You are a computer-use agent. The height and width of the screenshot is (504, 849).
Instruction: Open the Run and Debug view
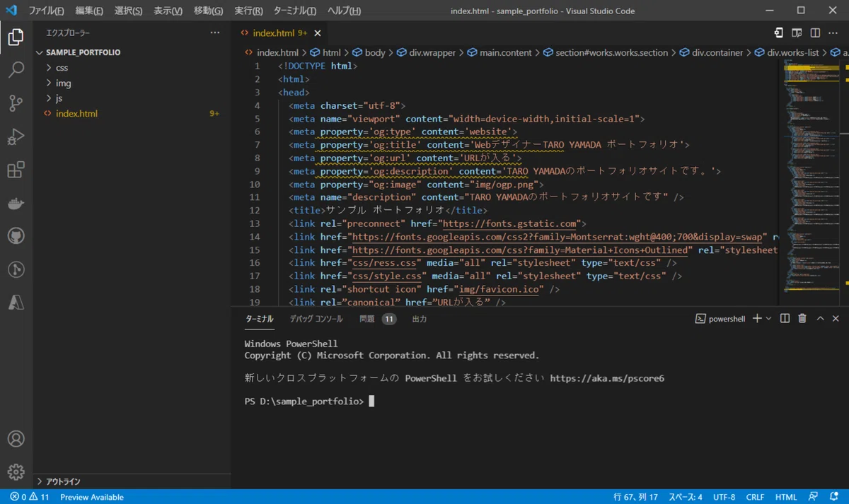point(16,136)
